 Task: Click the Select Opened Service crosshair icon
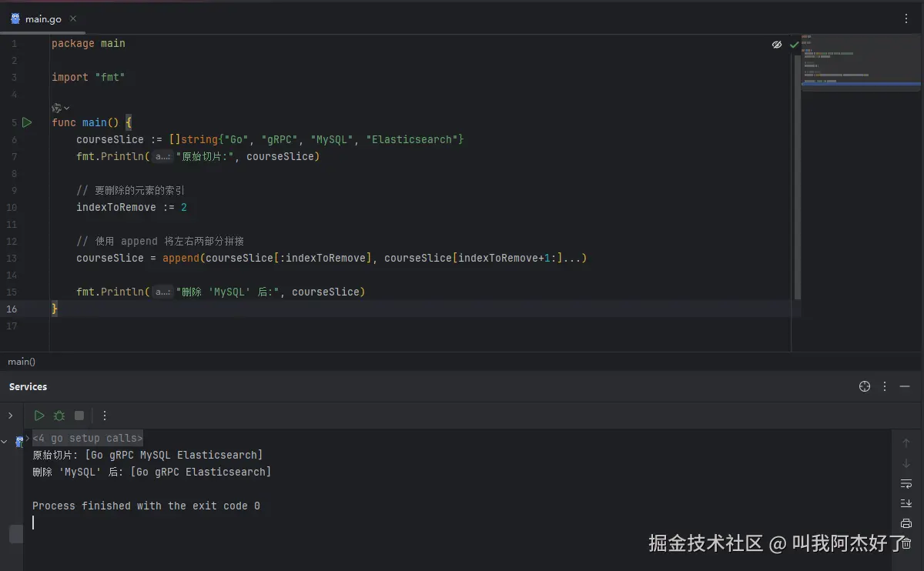(865, 386)
